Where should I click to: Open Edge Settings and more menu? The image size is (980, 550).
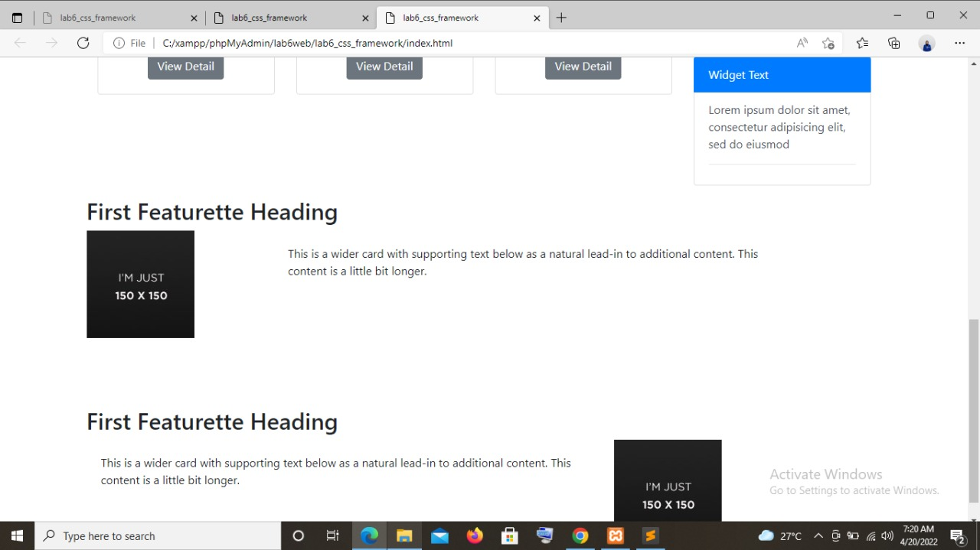click(960, 43)
